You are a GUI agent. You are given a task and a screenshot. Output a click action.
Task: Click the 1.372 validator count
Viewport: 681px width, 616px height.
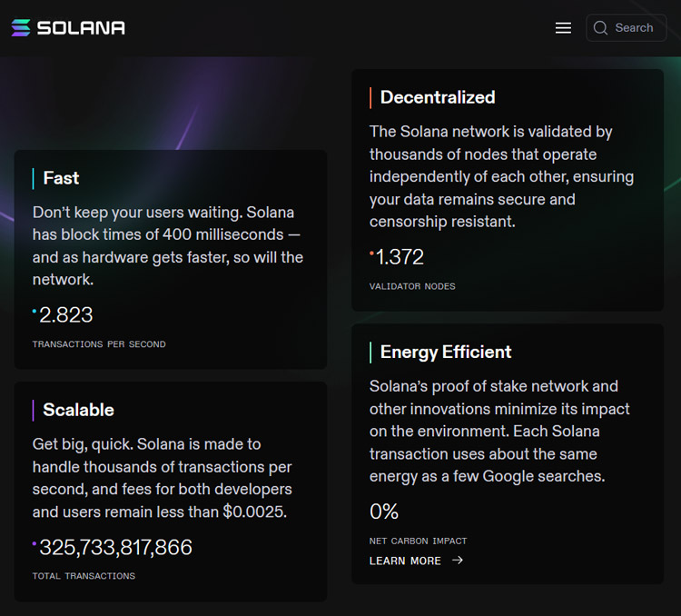pyautogui.click(x=400, y=257)
